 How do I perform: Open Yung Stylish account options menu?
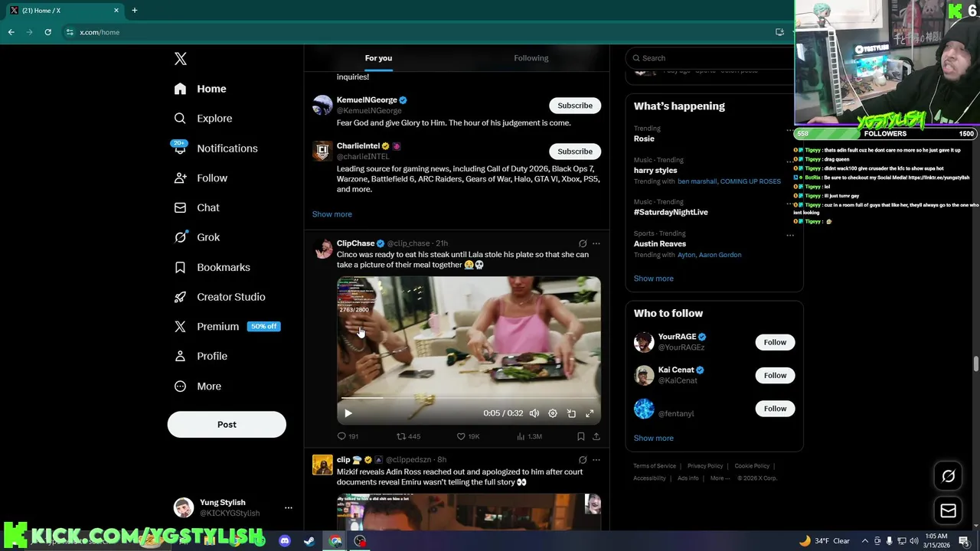coord(289,508)
